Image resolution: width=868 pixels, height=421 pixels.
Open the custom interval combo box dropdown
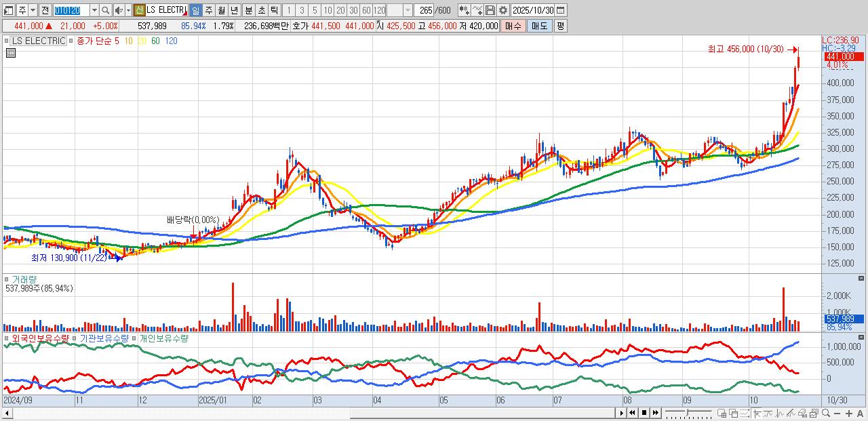408,10
